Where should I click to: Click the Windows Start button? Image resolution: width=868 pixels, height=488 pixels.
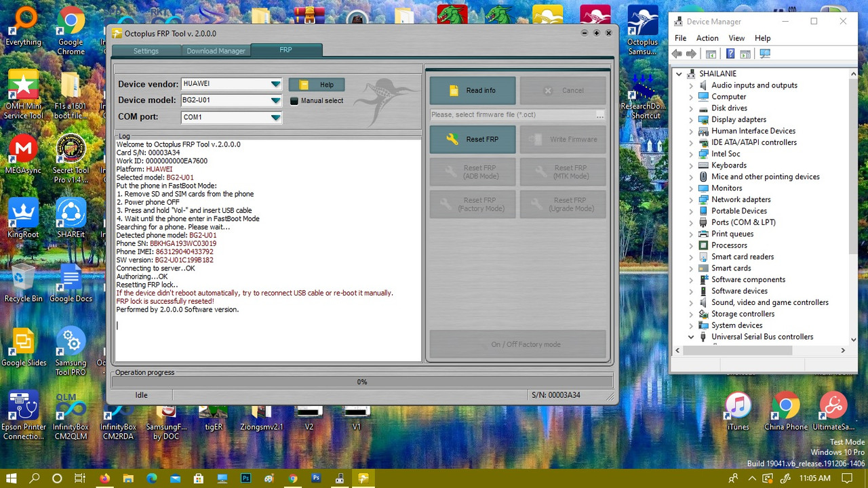click(x=12, y=478)
